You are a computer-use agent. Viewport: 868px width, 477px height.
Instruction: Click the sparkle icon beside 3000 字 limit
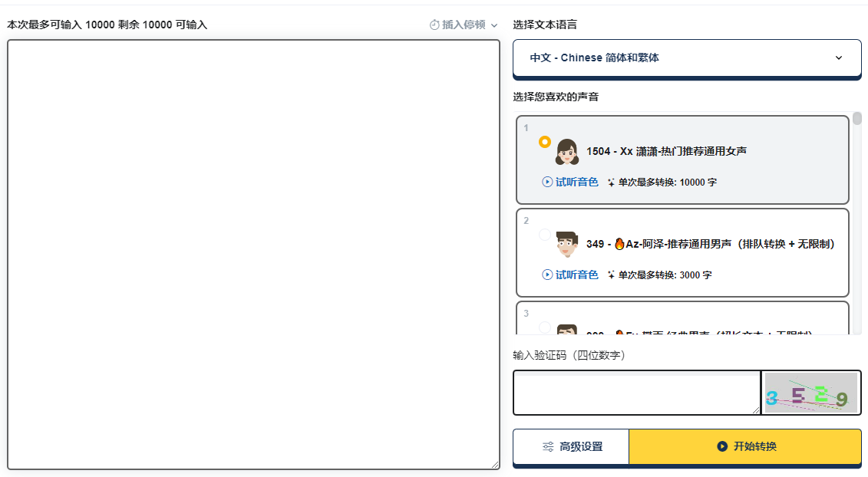pyautogui.click(x=611, y=275)
